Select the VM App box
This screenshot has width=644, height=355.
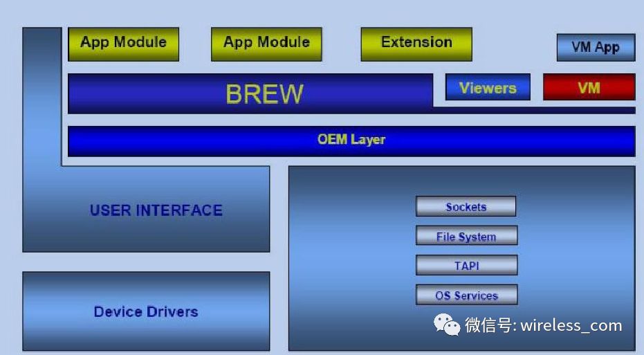[596, 47]
